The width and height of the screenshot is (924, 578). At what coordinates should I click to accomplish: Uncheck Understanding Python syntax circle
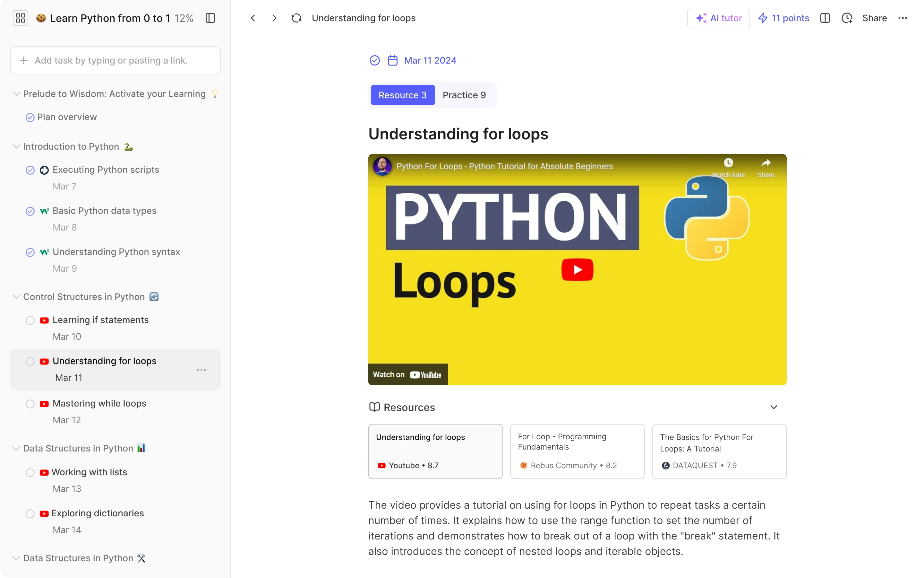(x=30, y=252)
